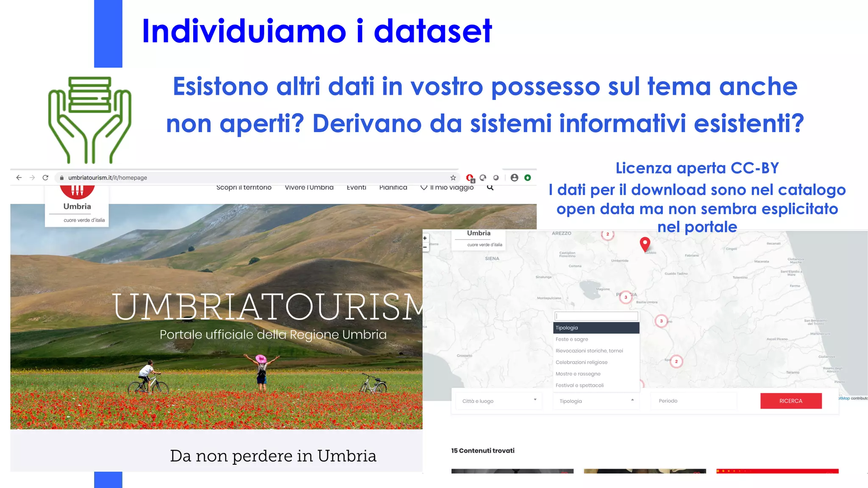Image resolution: width=868 pixels, height=488 pixels.
Task: Open Il mio viaggio link
Action: click(452, 188)
